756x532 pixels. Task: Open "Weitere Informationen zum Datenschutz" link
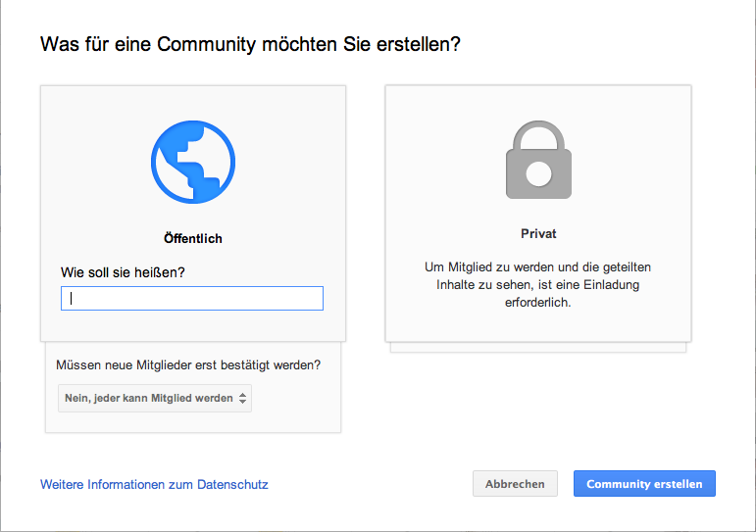tap(154, 484)
